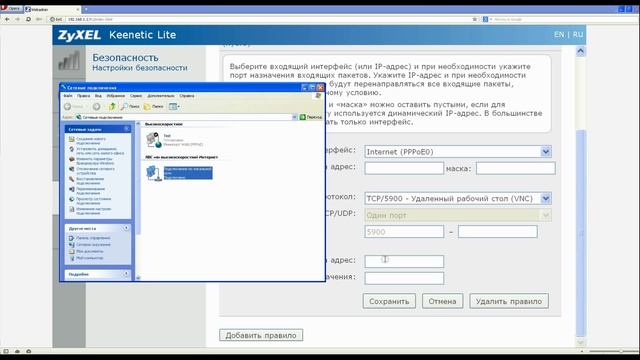Click the Отмена button
This screenshot has width=640, height=360.
tap(442, 301)
